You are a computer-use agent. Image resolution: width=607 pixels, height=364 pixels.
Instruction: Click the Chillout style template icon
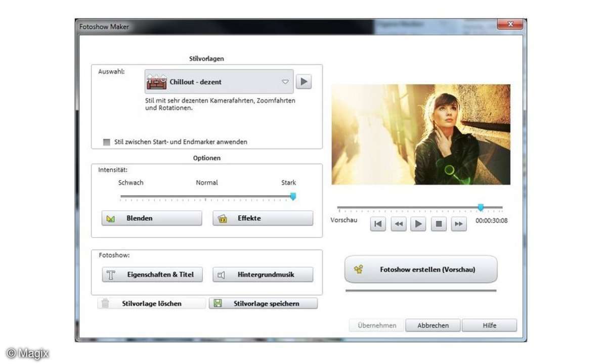click(156, 82)
